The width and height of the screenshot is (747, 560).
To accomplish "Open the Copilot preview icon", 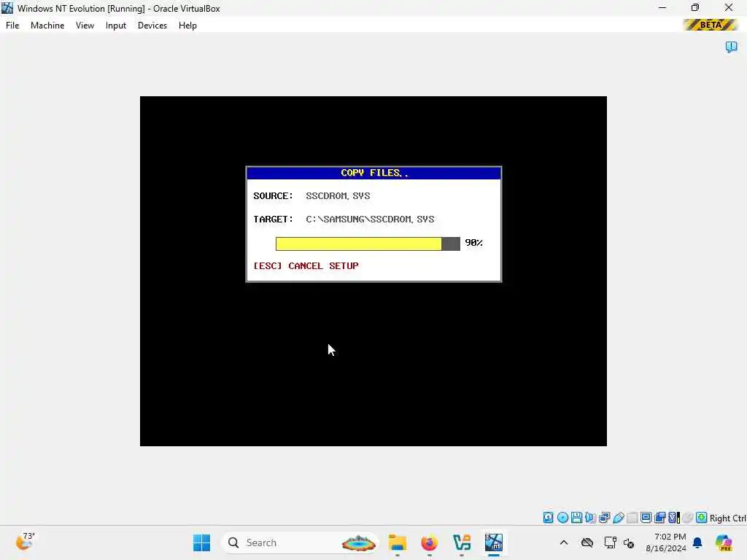I will pyautogui.click(x=724, y=542).
